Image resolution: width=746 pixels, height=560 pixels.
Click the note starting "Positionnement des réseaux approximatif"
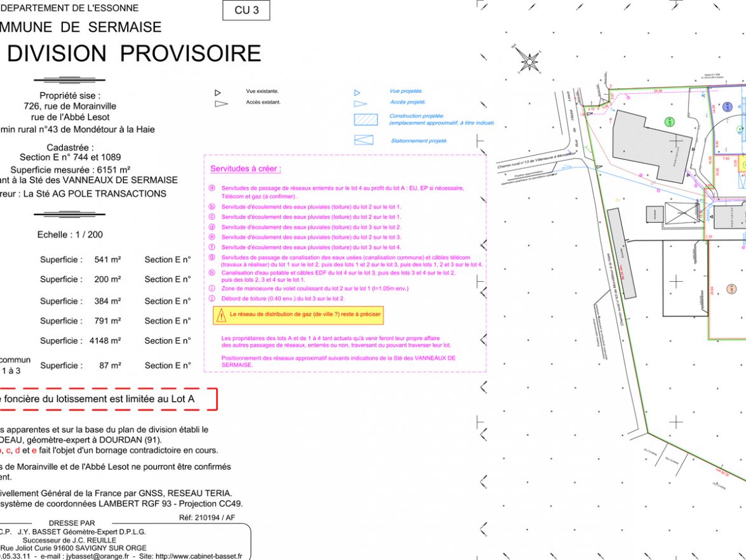(338, 361)
